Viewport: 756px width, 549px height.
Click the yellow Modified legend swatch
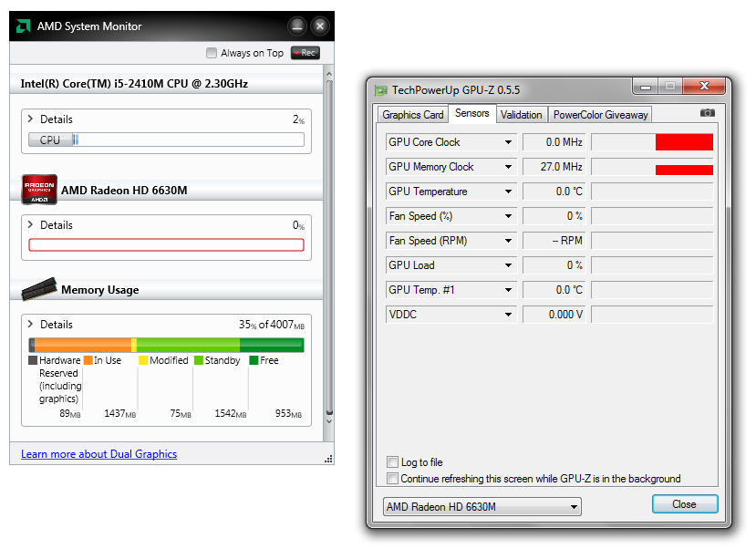click(143, 360)
